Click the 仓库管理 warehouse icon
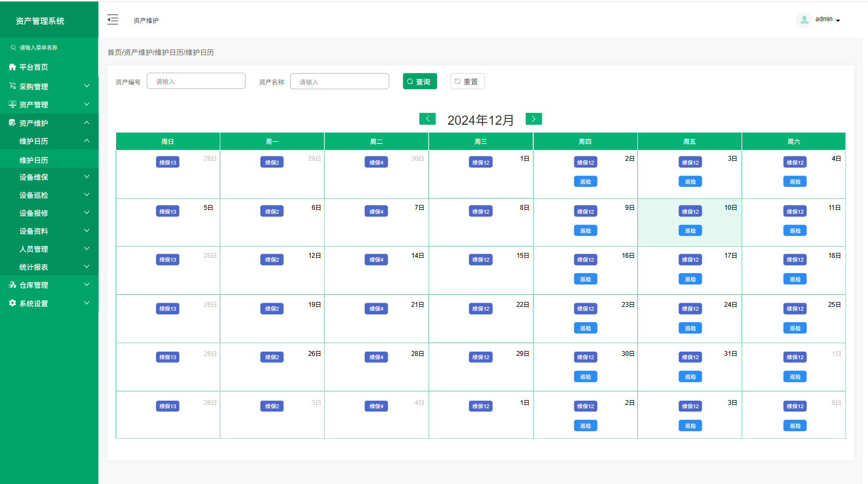Image resolution: width=868 pixels, height=484 pixels. [x=13, y=285]
